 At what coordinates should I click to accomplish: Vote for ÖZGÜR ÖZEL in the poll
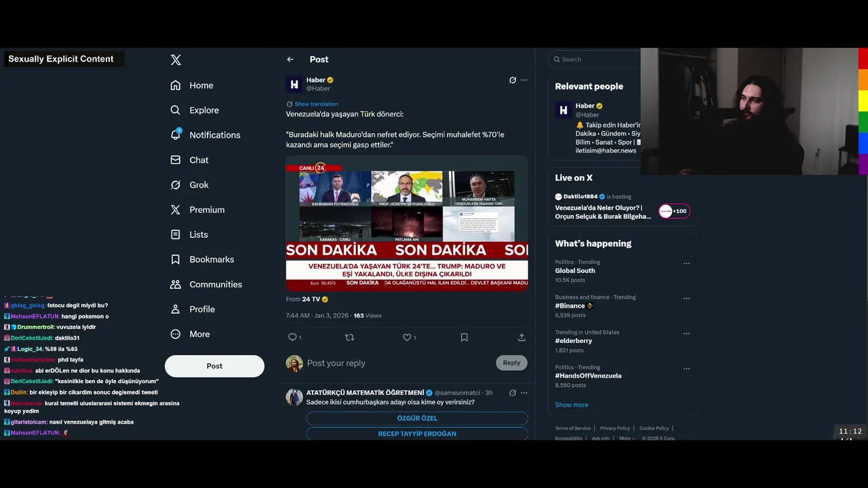coord(417,418)
